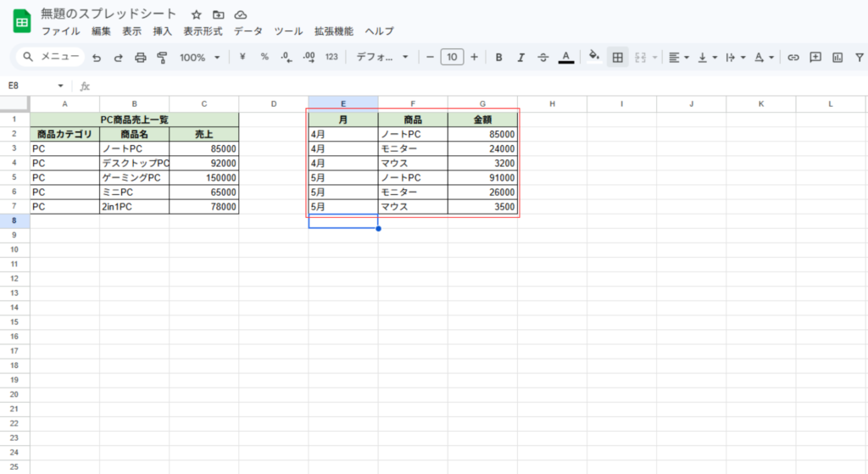The image size is (868, 474).
Task: Click the print icon
Action: point(141,58)
